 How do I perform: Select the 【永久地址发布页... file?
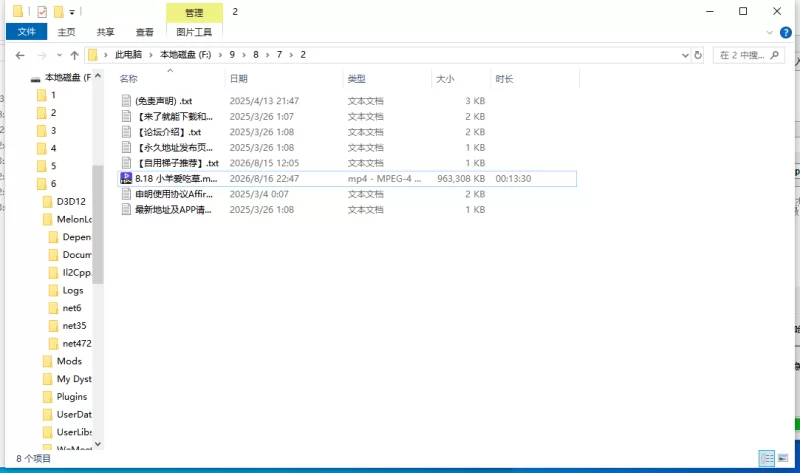point(174,147)
